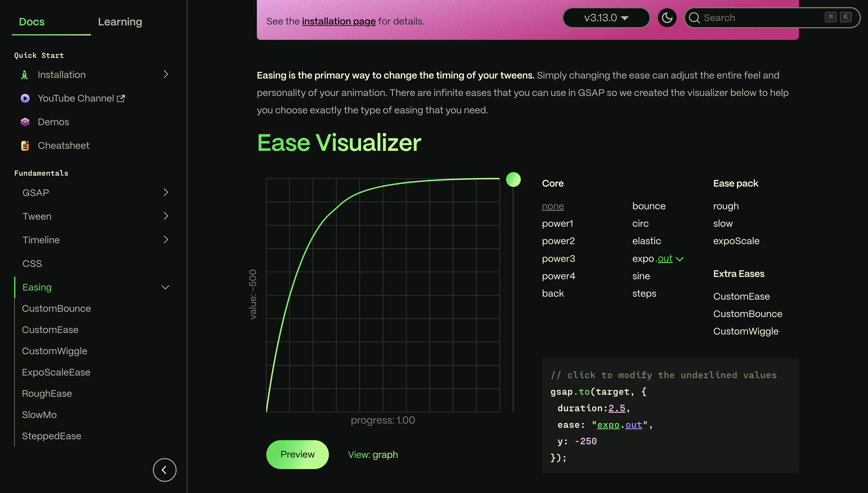Switch to the Learning tab

[120, 22]
